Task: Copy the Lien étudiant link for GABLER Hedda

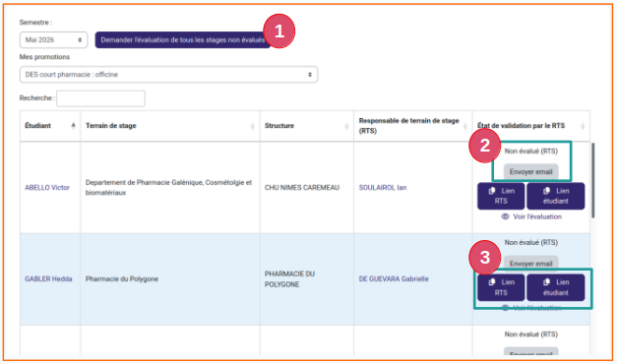Action: [x=556, y=287]
